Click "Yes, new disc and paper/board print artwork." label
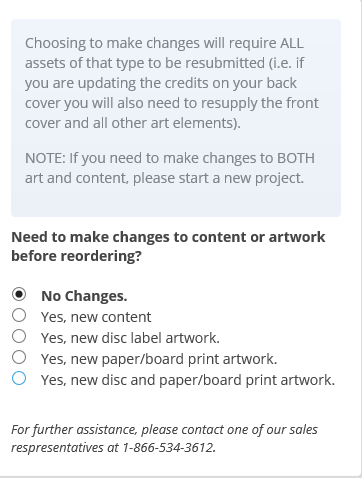Screen dimensions: 362x478 point(188,380)
